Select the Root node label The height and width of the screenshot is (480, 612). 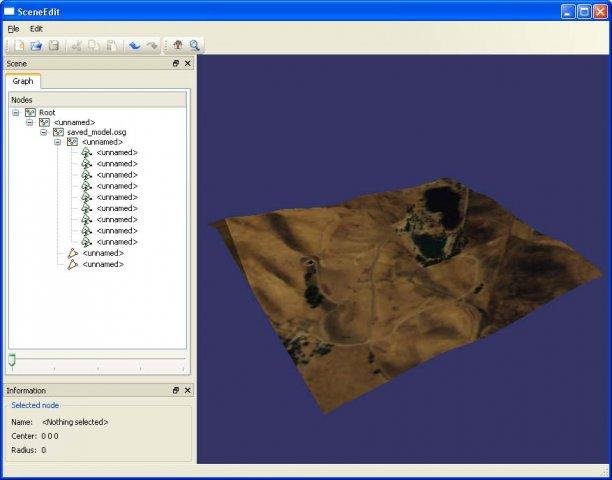click(47, 113)
